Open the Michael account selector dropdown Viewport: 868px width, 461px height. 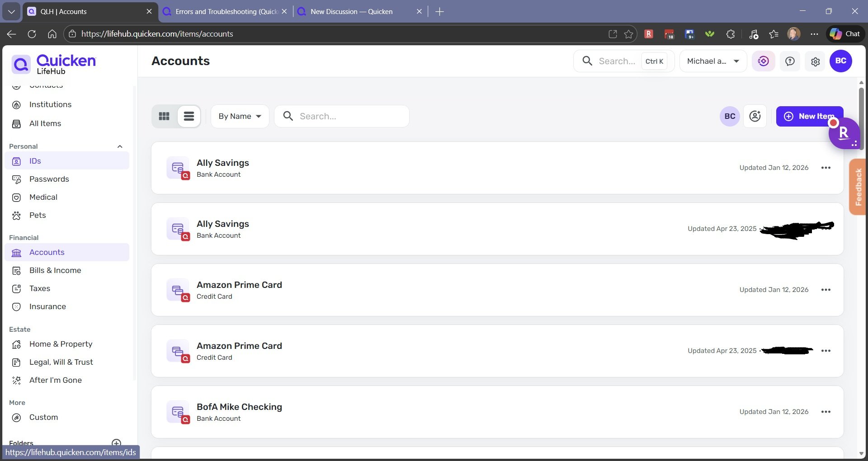[x=713, y=61]
